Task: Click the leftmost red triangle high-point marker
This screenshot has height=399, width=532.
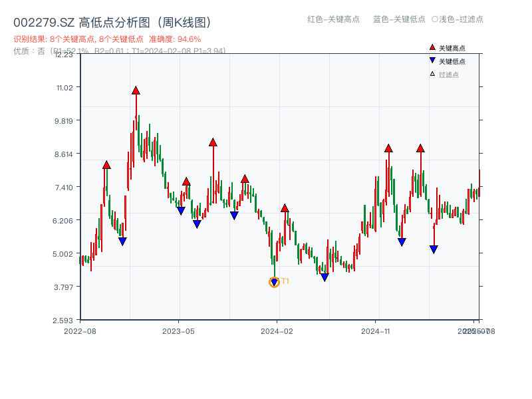Action: [x=106, y=164]
